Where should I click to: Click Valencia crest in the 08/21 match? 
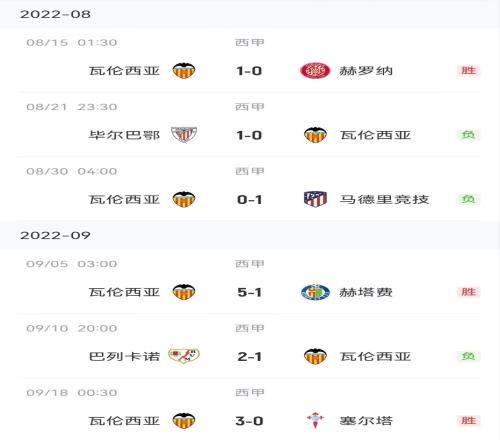[315, 135]
